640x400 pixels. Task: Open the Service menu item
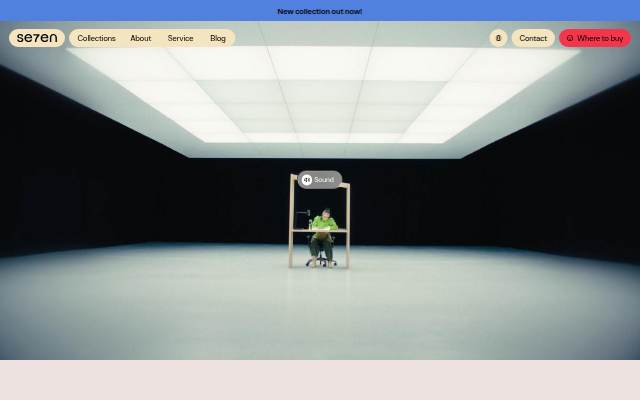tap(180, 38)
